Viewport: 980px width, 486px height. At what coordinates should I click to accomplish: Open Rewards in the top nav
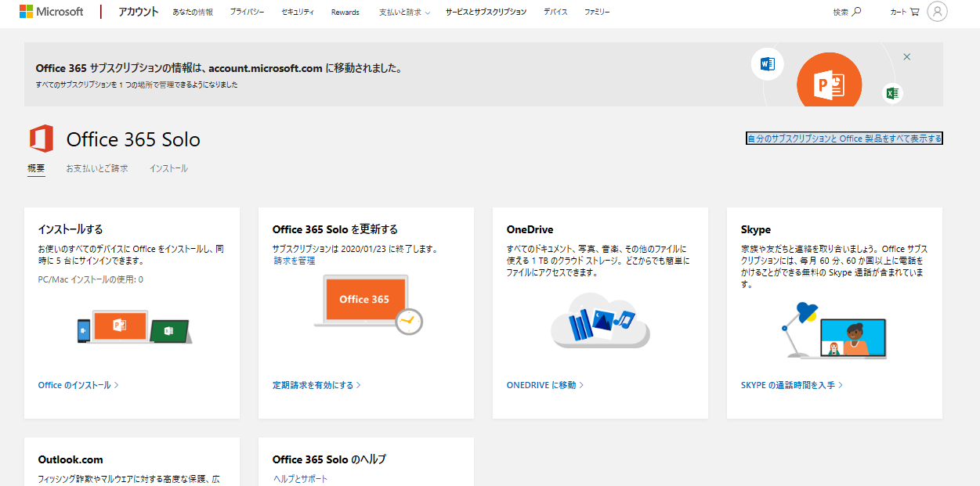coord(345,13)
